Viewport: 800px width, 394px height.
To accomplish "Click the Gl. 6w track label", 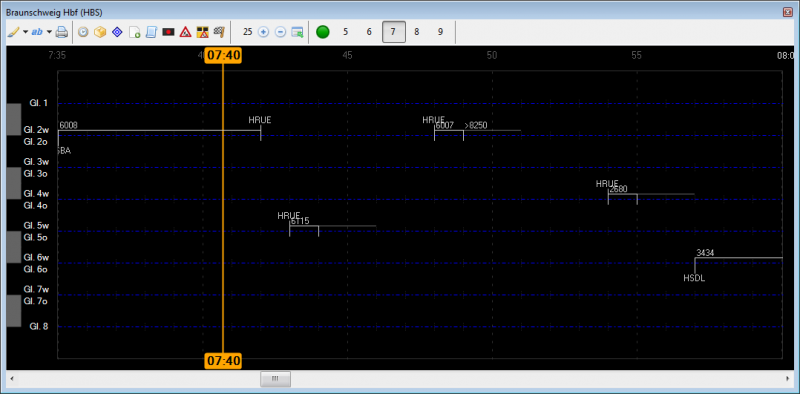I will pos(36,258).
